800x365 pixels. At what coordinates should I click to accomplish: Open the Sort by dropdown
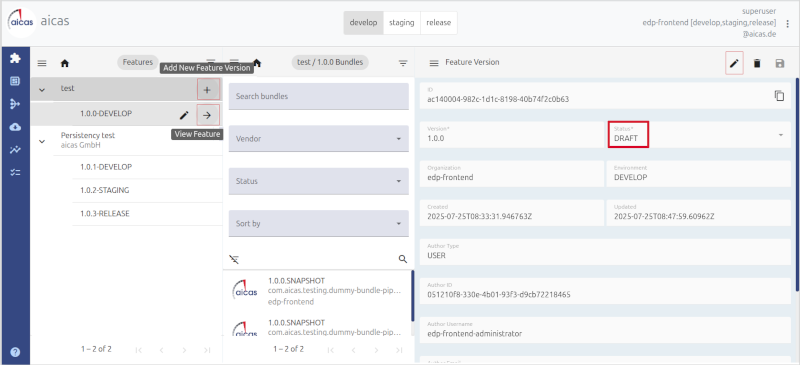[319, 224]
